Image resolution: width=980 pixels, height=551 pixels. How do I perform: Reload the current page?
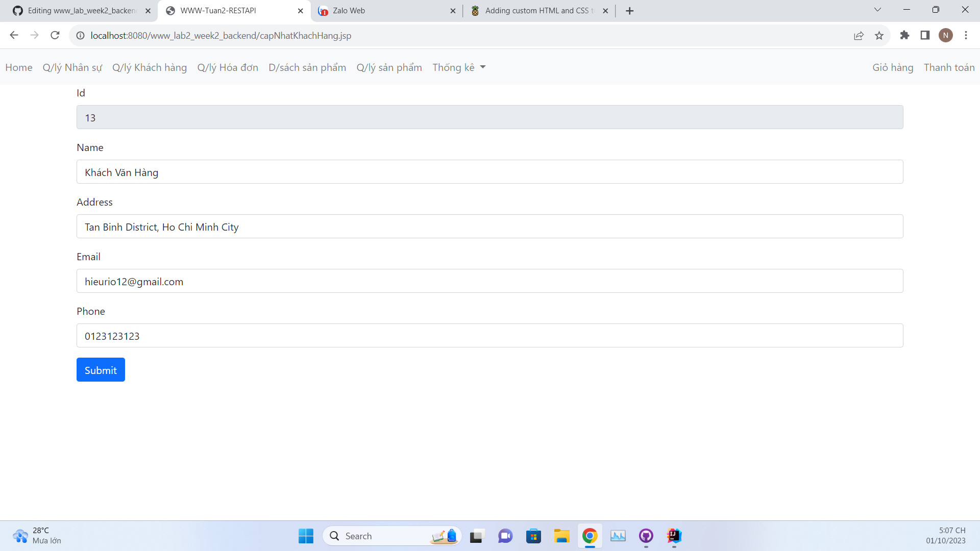pyautogui.click(x=55, y=35)
